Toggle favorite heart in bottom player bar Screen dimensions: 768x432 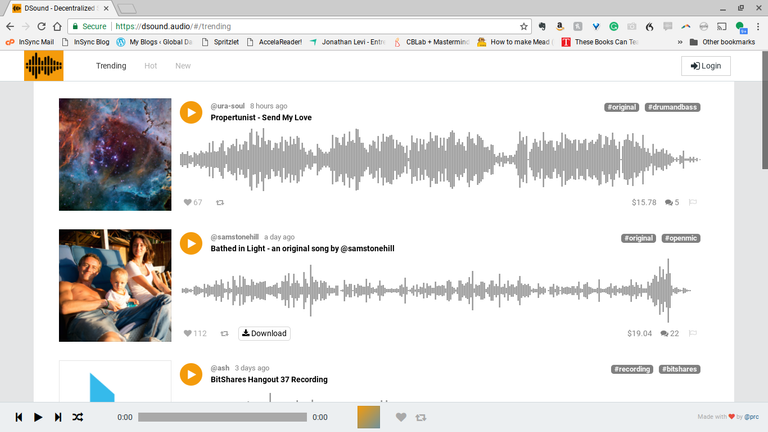pyautogui.click(x=401, y=417)
